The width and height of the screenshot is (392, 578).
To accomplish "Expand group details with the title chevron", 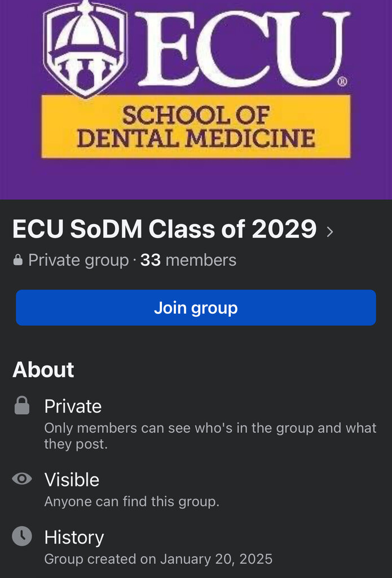I will coord(330,231).
